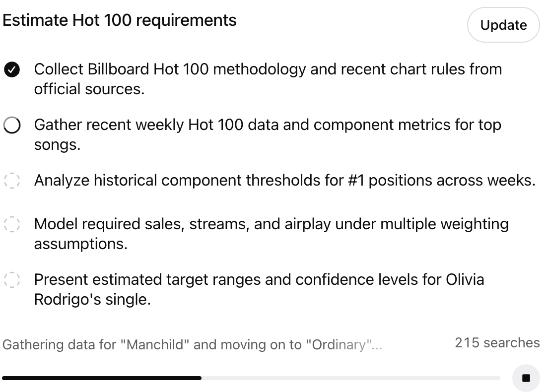
Task: Click the dashed circle beside Present estimated target ranges
Action: [x=12, y=280]
